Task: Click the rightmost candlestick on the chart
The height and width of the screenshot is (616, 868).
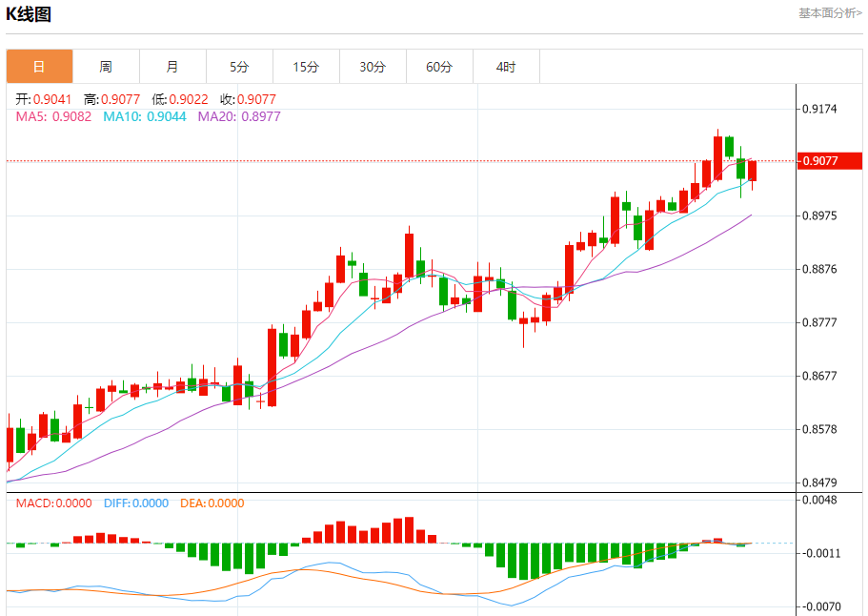Action: click(x=752, y=171)
